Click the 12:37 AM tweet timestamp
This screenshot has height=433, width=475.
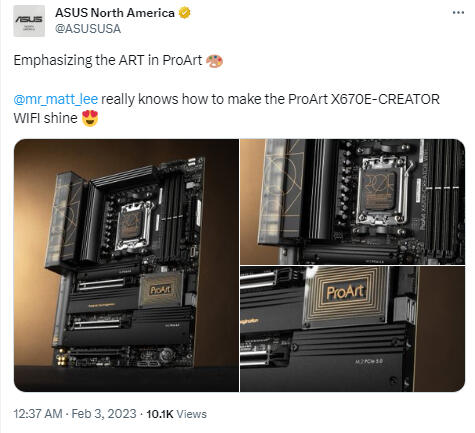click(38, 414)
